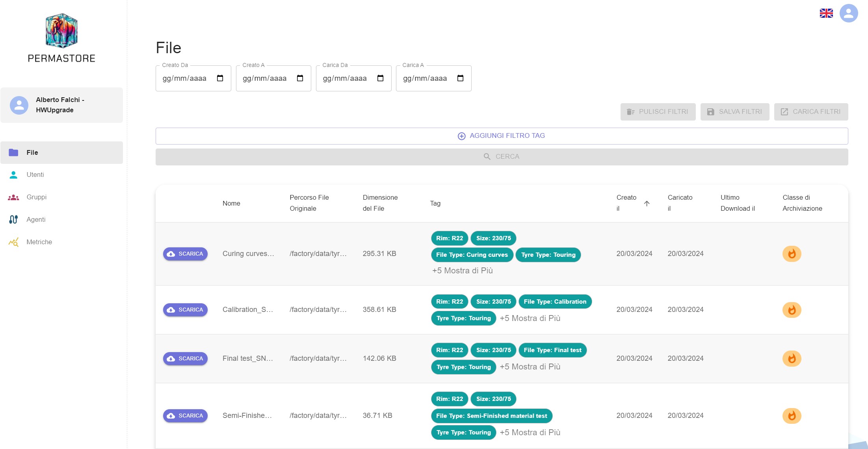This screenshot has height=449, width=868.
Task: Click Percorso File Originale column header
Action: click(309, 203)
